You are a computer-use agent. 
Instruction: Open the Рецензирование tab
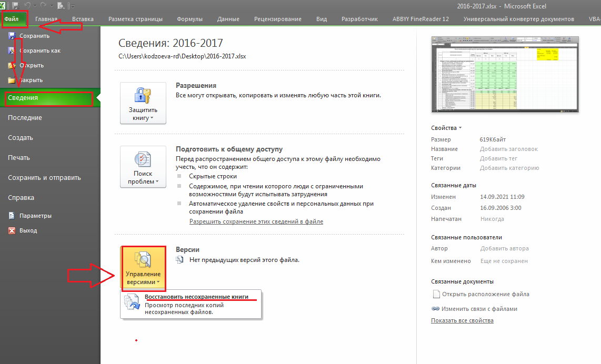click(277, 19)
